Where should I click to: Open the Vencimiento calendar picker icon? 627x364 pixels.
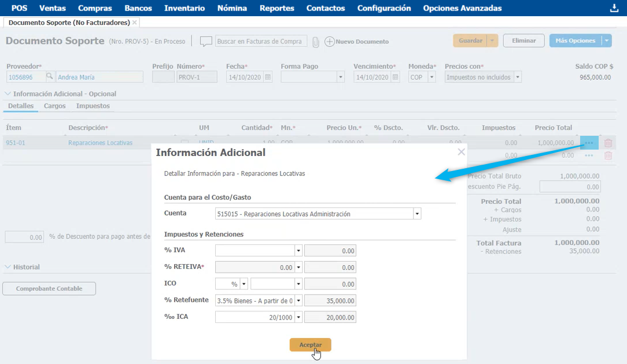(396, 77)
